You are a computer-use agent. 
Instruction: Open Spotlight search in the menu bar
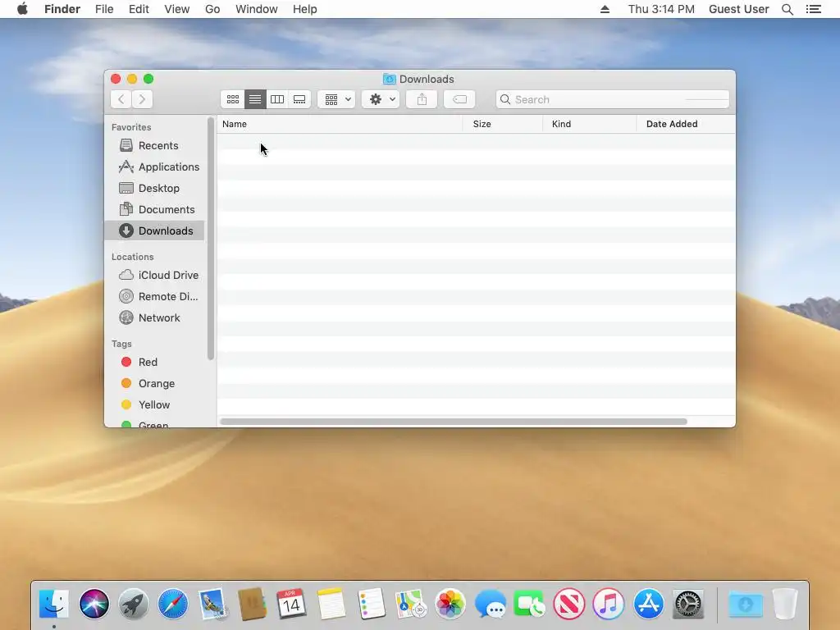pos(787,9)
